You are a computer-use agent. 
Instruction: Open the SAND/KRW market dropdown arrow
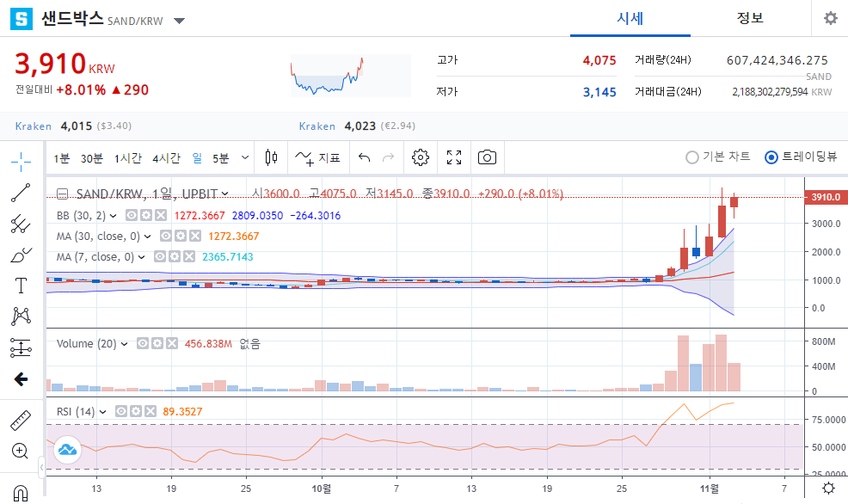(179, 22)
